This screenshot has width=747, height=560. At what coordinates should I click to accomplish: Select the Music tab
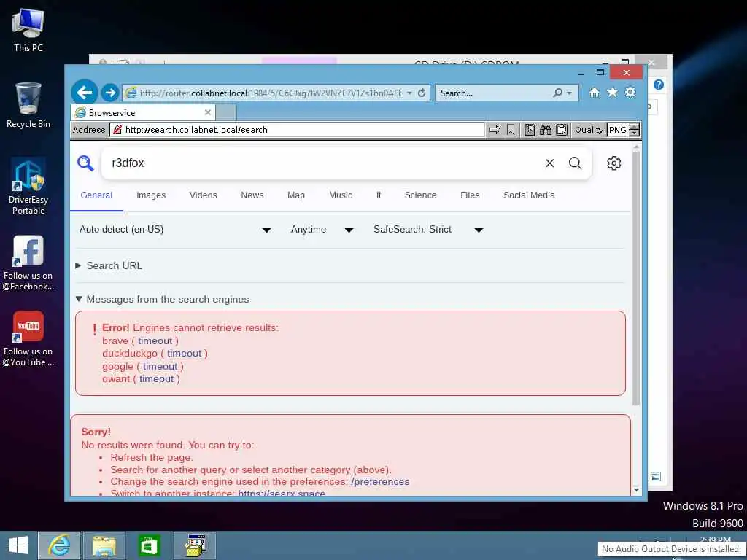pyautogui.click(x=341, y=195)
